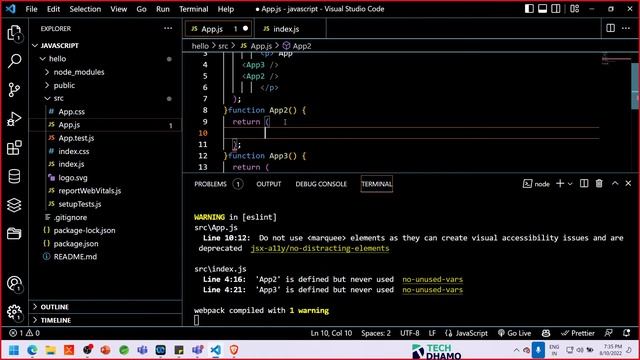Image resolution: width=640 pixels, height=360 pixels.
Task: Expand the TIMELINE section
Action: tap(105, 320)
